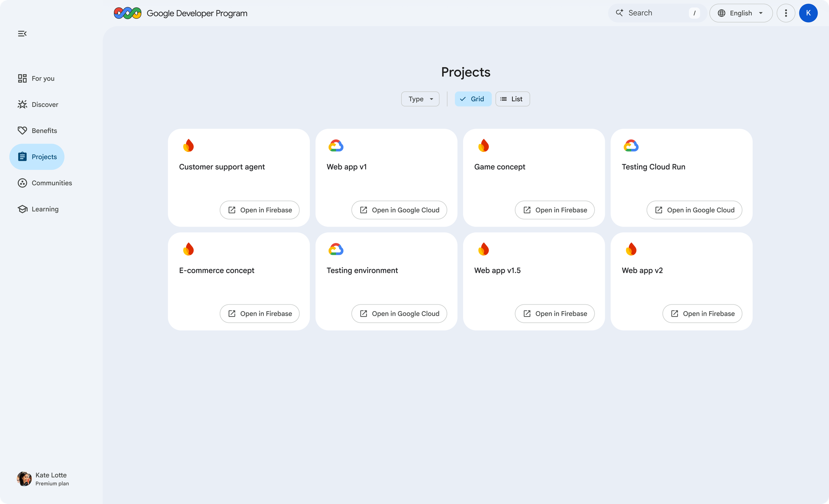Click the Firebase icon on Customer support agent card
829x504 pixels.
tap(189, 146)
